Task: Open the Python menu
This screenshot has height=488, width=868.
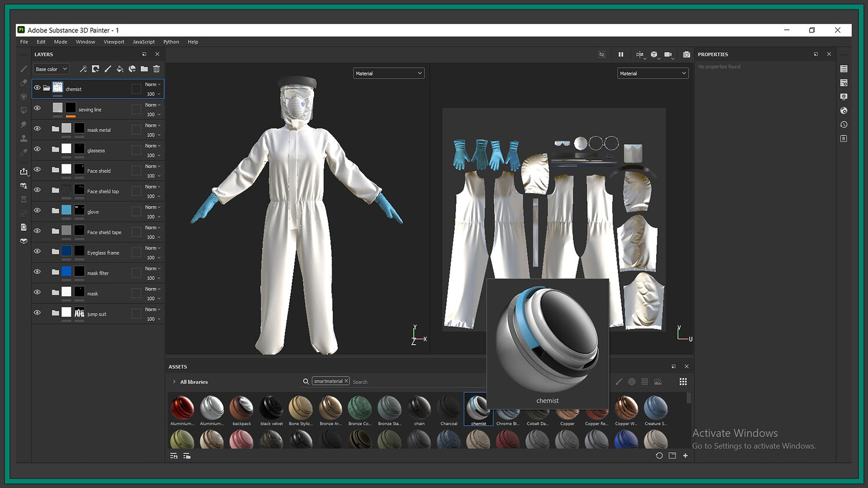Action: point(171,42)
